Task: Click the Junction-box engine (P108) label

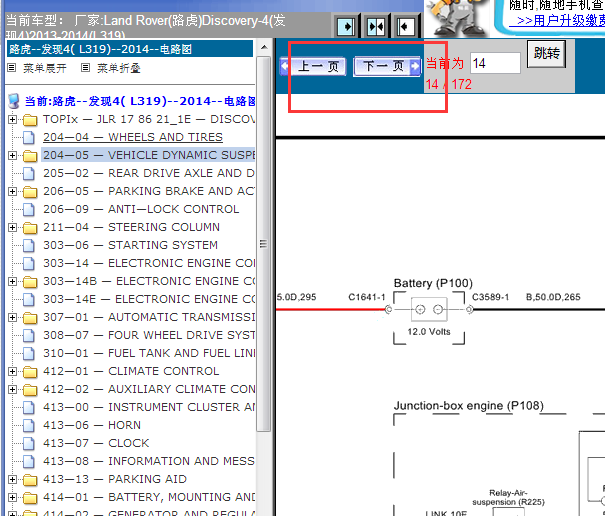Action: pyautogui.click(x=468, y=406)
